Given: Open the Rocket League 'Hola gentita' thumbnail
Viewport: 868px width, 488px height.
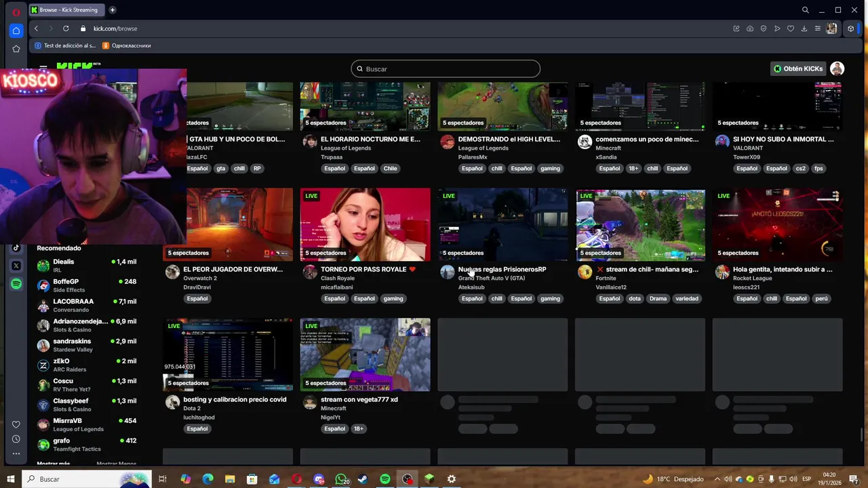Looking at the screenshot, I should click(778, 224).
